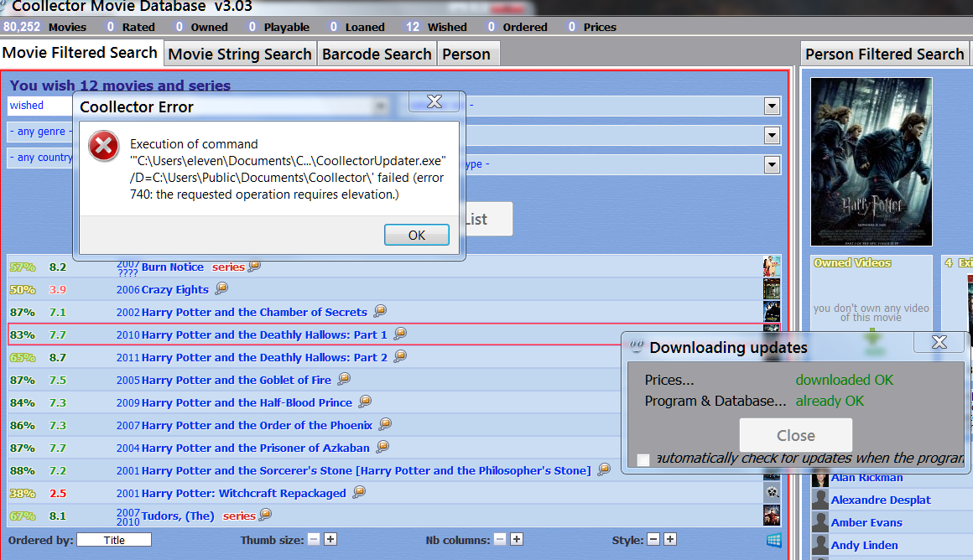Open person link Alexandre Desplat
The width and height of the screenshot is (973, 560).
(x=882, y=500)
